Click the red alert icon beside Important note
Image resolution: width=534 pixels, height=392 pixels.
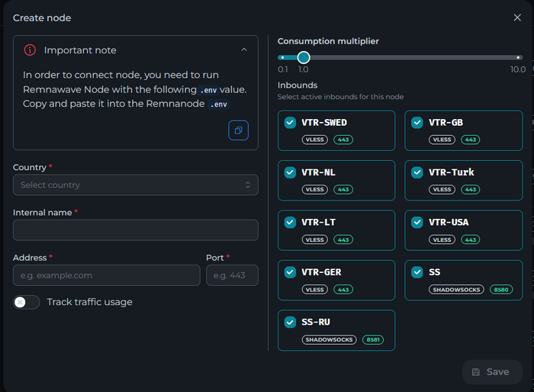(30, 50)
